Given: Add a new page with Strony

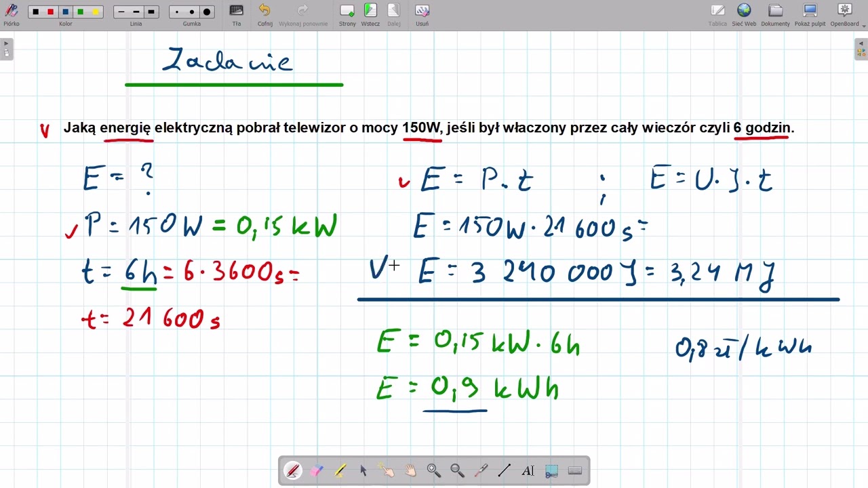Looking at the screenshot, I should (347, 14).
